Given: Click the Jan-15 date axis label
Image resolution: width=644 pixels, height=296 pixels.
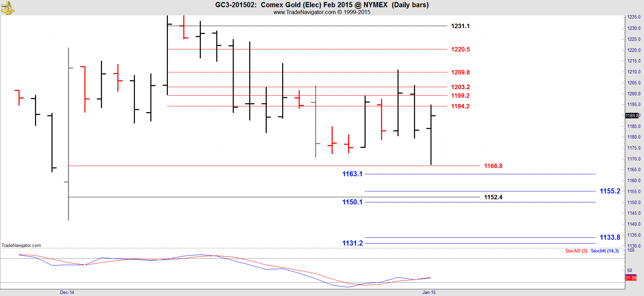Looking at the screenshot, I should coord(429,292).
